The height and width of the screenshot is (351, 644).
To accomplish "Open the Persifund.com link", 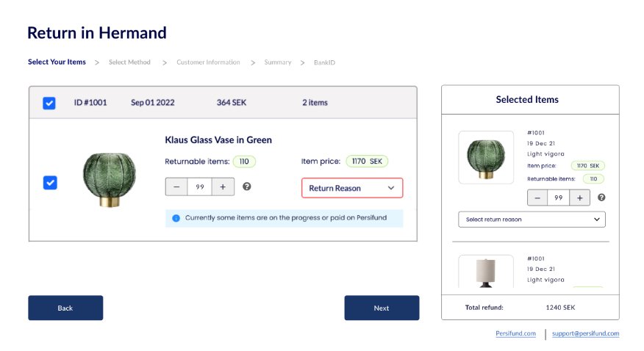I will coord(515,333).
